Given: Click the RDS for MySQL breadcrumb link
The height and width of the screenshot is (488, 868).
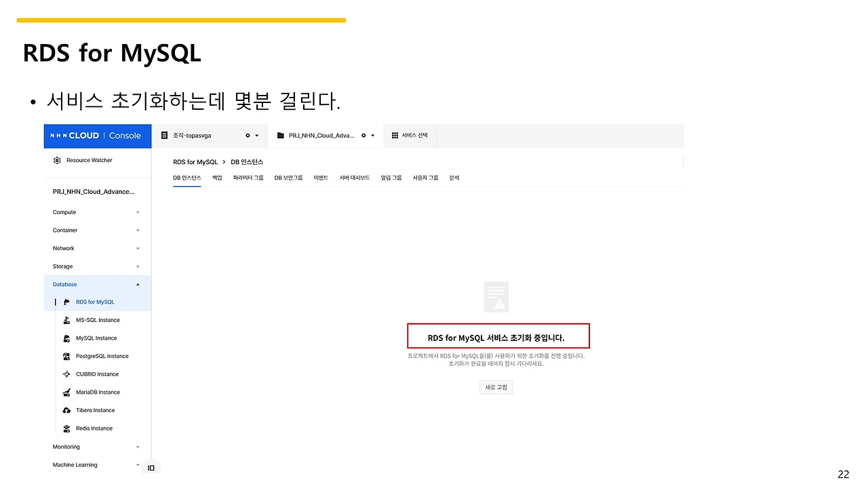Looking at the screenshot, I should (x=195, y=161).
